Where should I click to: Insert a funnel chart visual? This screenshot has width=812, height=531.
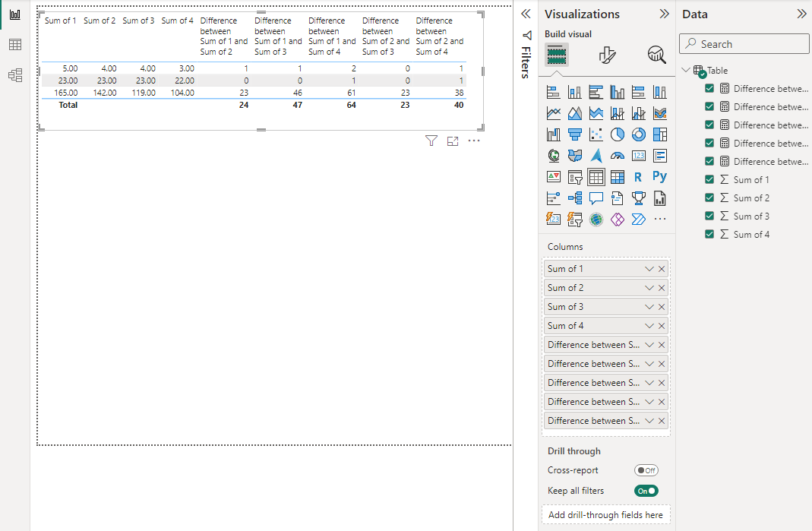click(575, 134)
